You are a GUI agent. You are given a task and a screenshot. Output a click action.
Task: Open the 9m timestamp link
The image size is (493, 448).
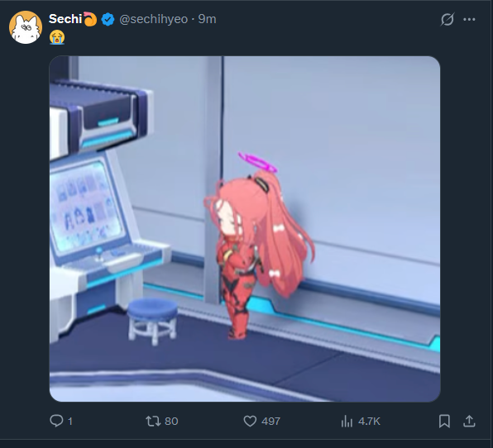[x=207, y=19]
